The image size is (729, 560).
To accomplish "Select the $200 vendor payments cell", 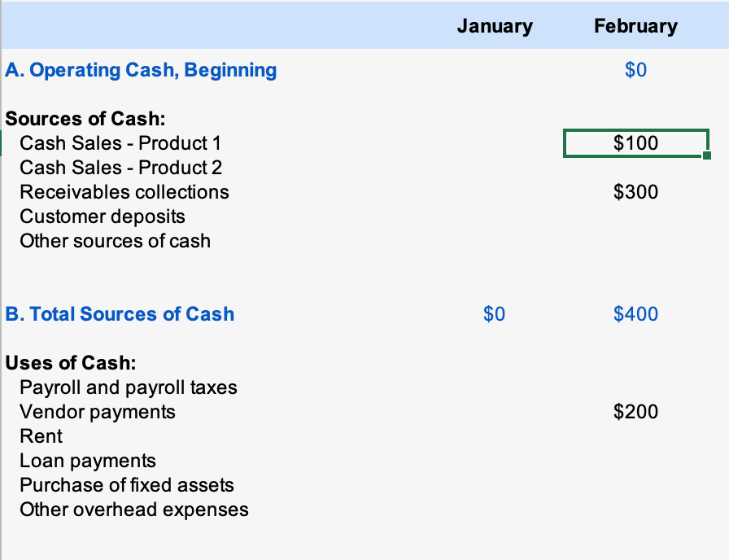I will [x=635, y=412].
